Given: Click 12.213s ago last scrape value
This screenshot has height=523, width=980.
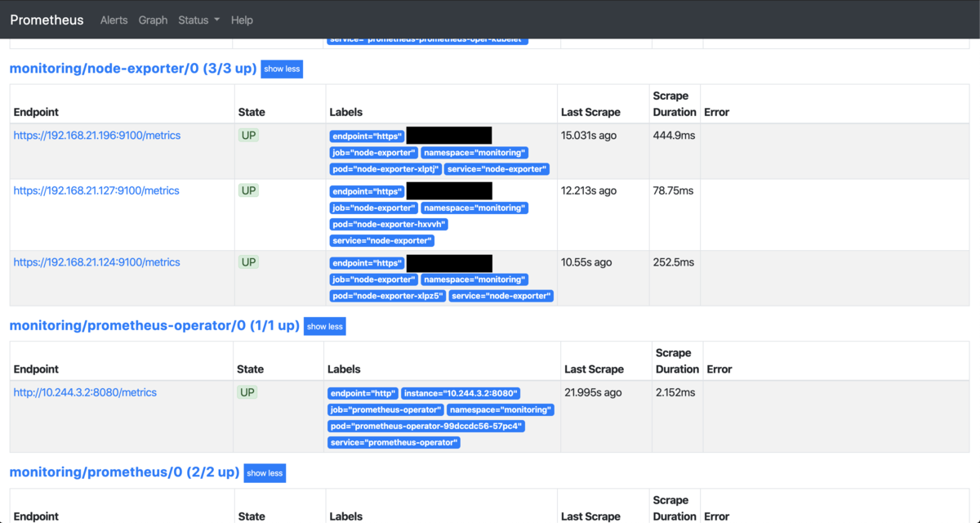Looking at the screenshot, I should click(x=589, y=190).
